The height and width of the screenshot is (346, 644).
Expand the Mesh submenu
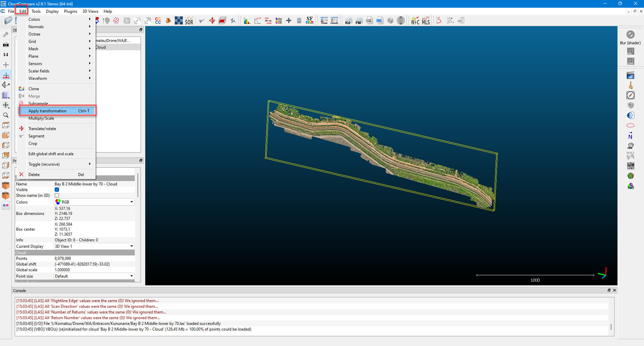[57, 49]
